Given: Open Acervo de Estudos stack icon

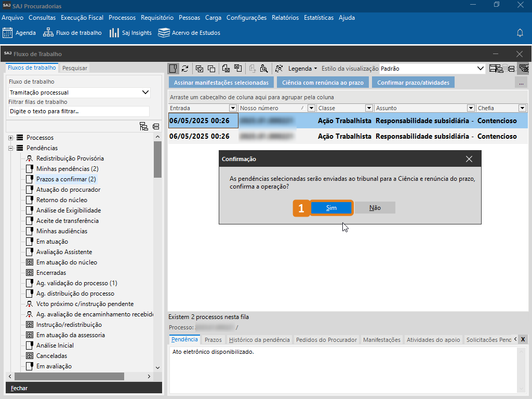Looking at the screenshot, I should pos(164,33).
